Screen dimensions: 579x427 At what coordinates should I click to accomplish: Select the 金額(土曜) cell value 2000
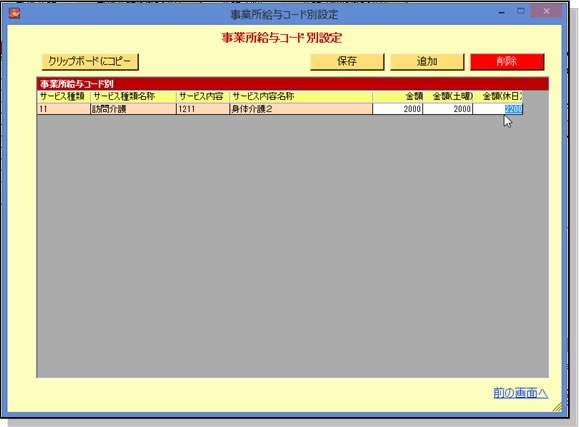click(448, 109)
